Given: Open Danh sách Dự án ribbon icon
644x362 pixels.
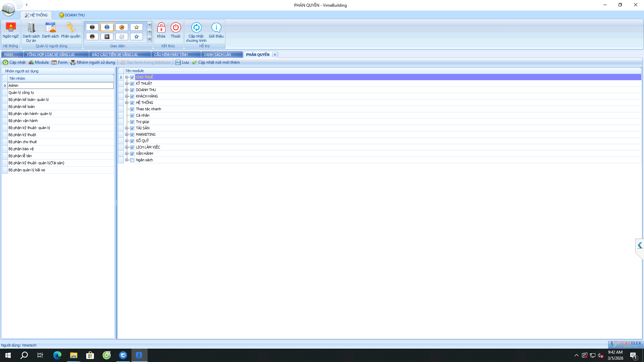Looking at the screenshot, I should click(31, 27).
